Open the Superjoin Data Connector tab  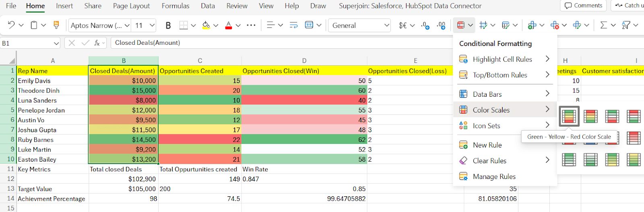[x=410, y=6]
